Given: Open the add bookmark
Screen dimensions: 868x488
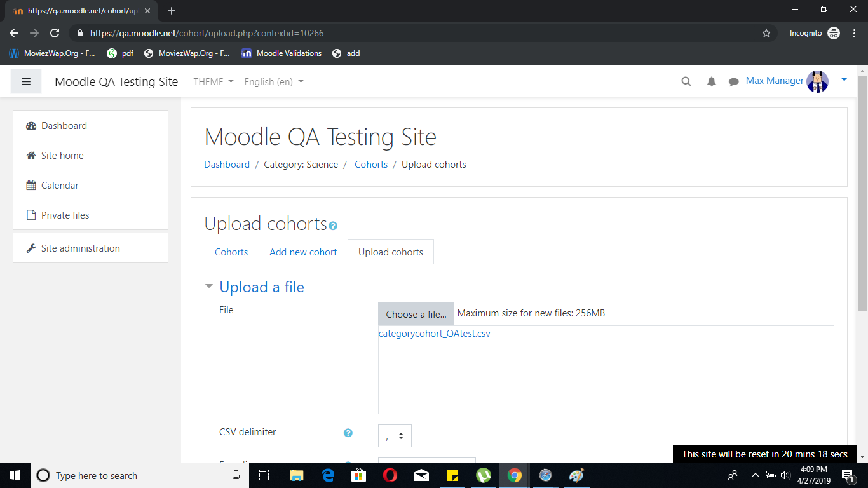Looking at the screenshot, I should 346,53.
